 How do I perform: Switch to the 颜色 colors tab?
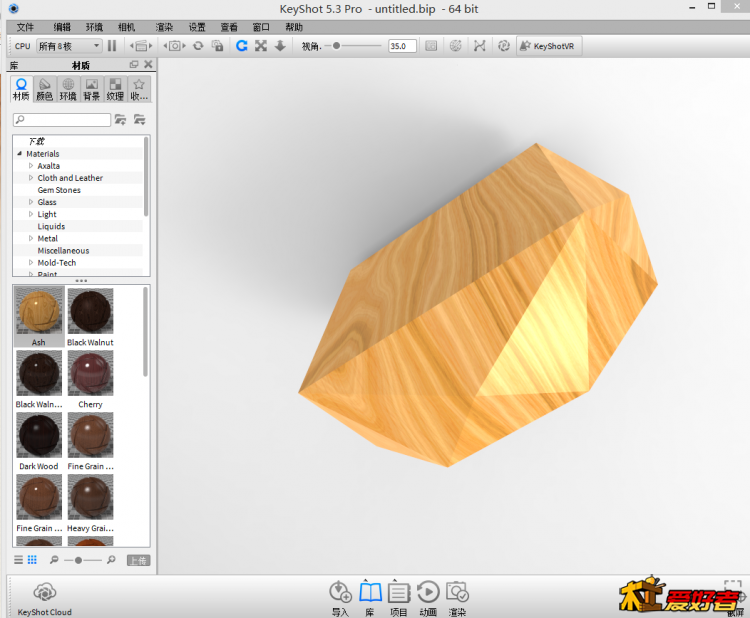[x=44, y=89]
